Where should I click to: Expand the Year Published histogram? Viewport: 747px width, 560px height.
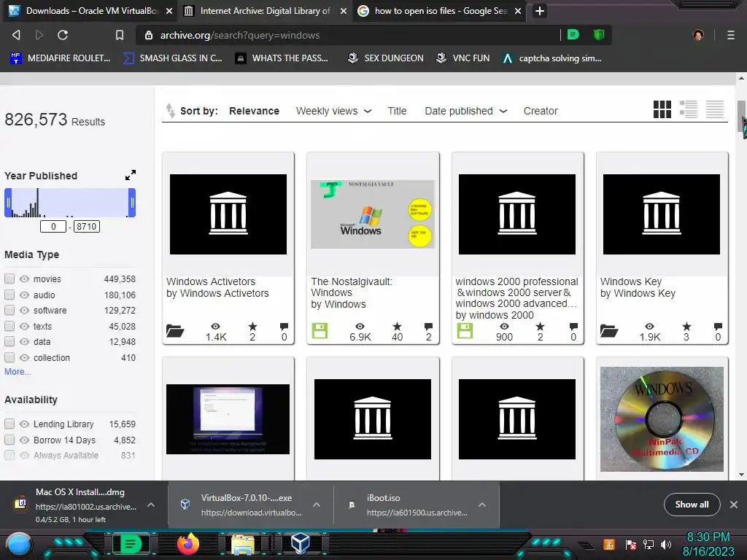pos(131,175)
